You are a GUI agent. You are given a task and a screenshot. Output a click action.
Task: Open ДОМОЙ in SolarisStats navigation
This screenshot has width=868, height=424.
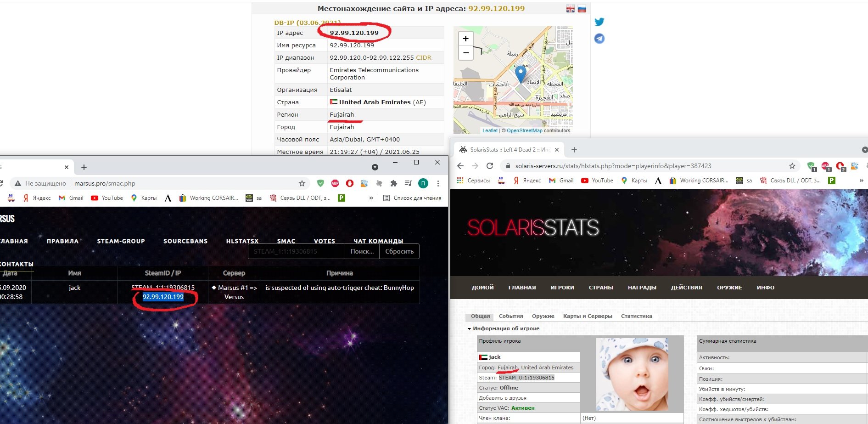[x=483, y=288]
